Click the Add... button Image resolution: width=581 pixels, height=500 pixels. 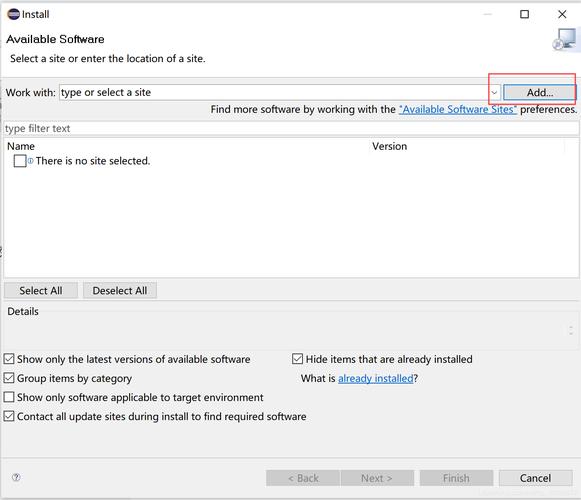pyautogui.click(x=540, y=92)
